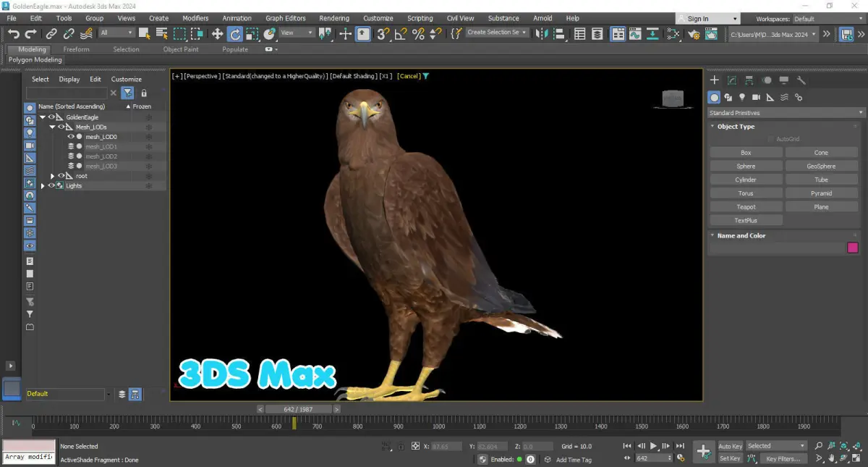
Task: Click the Bind to Space Warp icon
Action: tap(87, 33)
